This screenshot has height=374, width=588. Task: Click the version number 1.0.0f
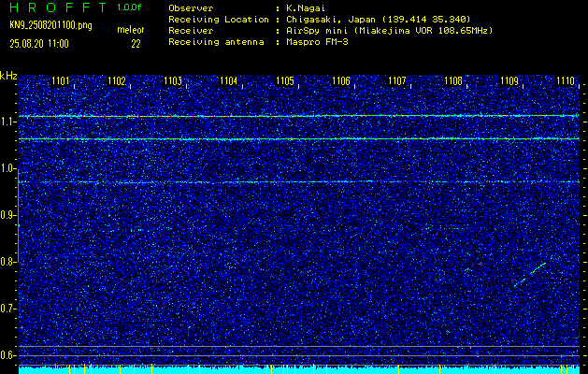point(129,7)
